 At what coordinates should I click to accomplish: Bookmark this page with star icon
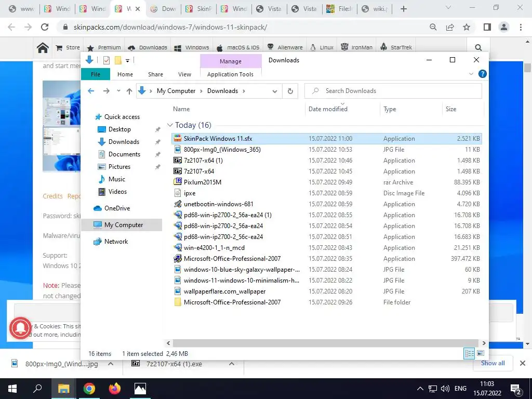click(467, 27)
